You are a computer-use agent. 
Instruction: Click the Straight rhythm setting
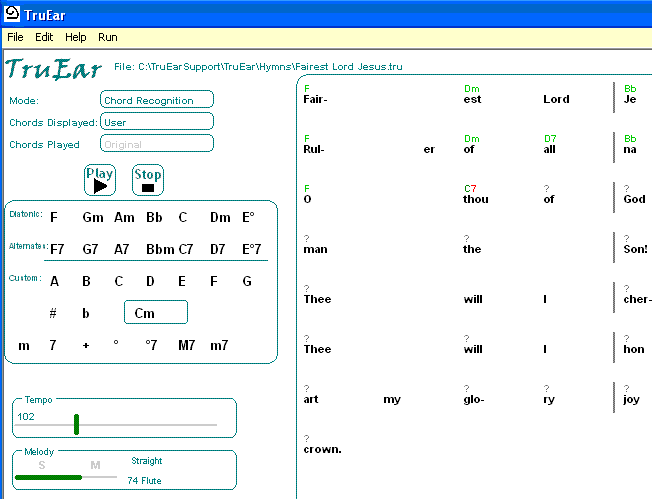146,461
